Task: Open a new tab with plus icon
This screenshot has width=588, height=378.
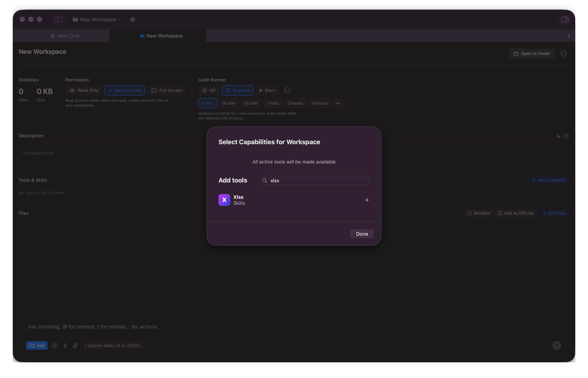Action: coord(568,36)
